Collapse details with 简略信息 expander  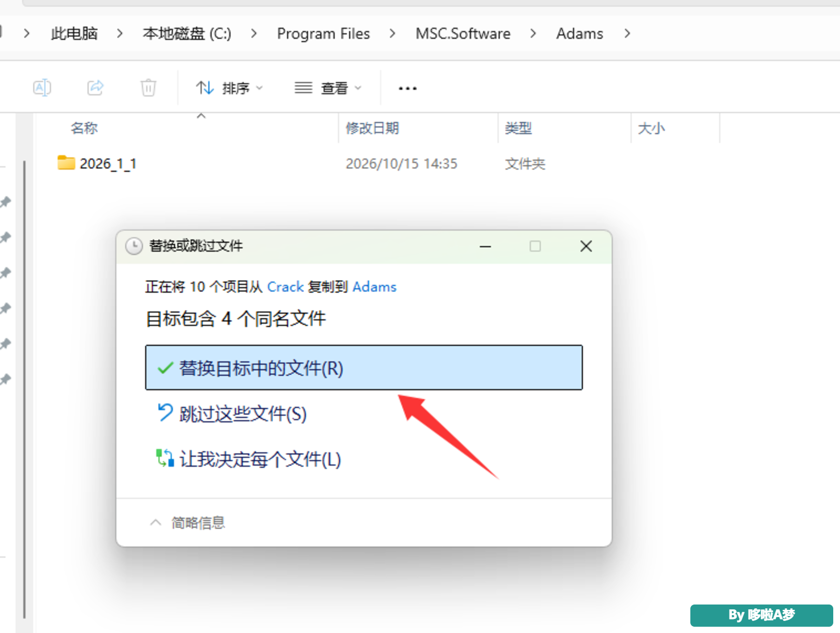coord(188,523)
